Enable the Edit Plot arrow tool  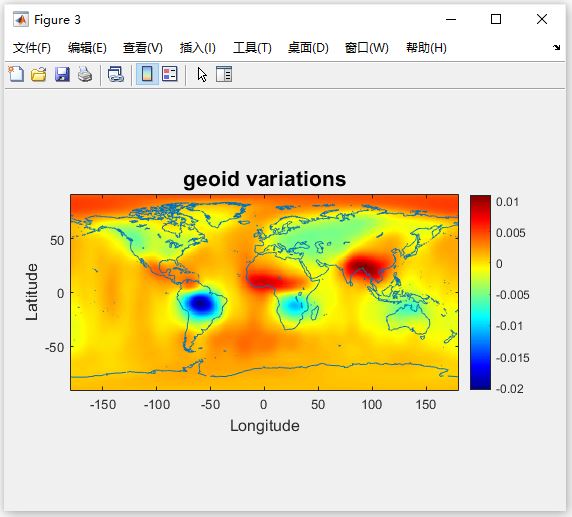click(202, 74)
